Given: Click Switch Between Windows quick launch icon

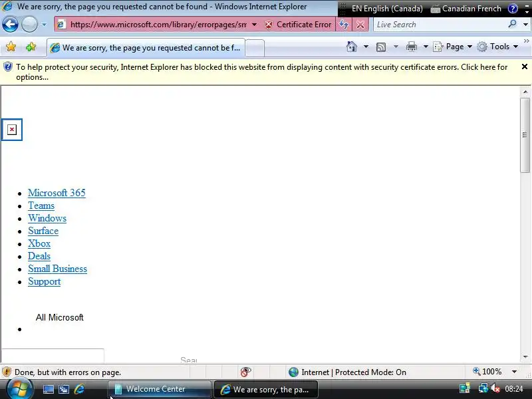Looking at the screenshot, I should point(63,389).
